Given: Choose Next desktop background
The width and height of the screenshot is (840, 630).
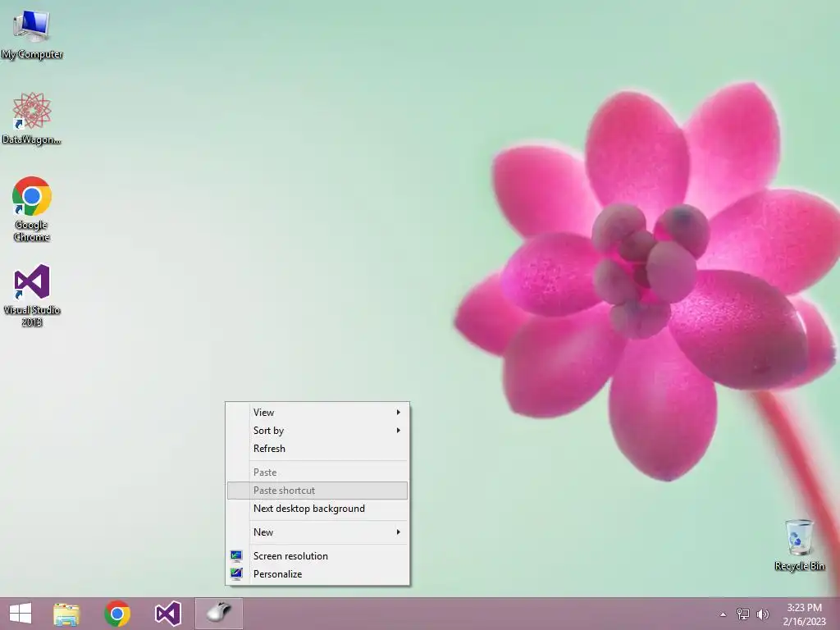Looking at the screenshot, I should (317, 509).
